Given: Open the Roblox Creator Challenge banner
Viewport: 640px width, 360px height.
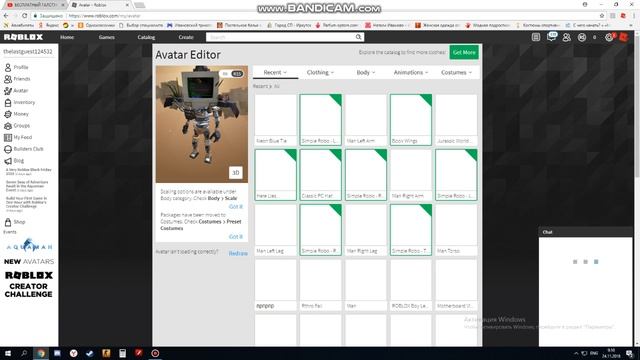Looking at the screenshot, I should (29, 284).
